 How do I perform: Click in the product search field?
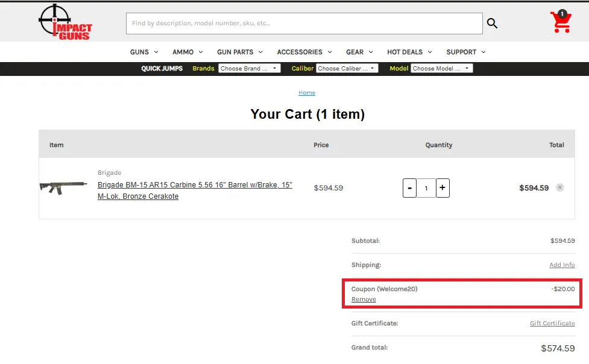coord(304,24)
